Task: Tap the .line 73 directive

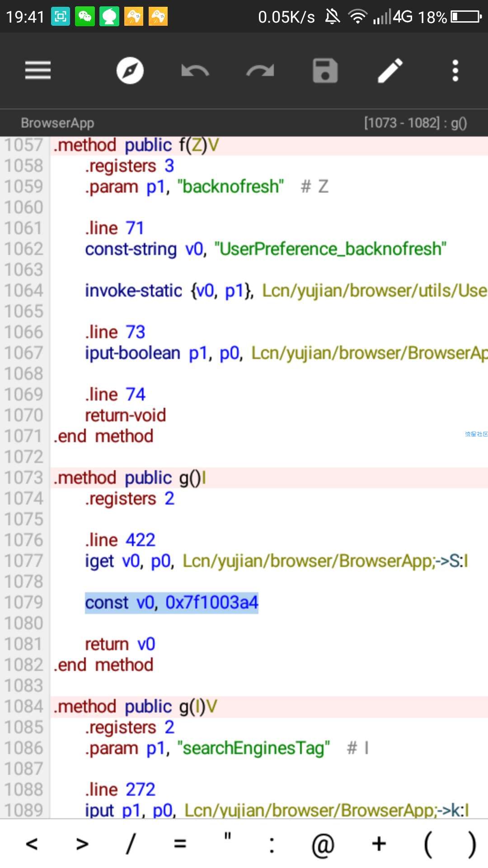Action: pyautogui.click(x=115, y=332)
